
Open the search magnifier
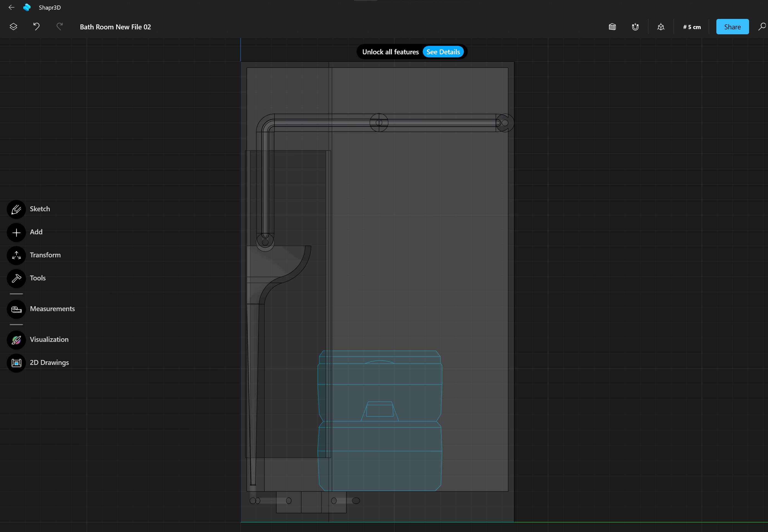(762, 27)
